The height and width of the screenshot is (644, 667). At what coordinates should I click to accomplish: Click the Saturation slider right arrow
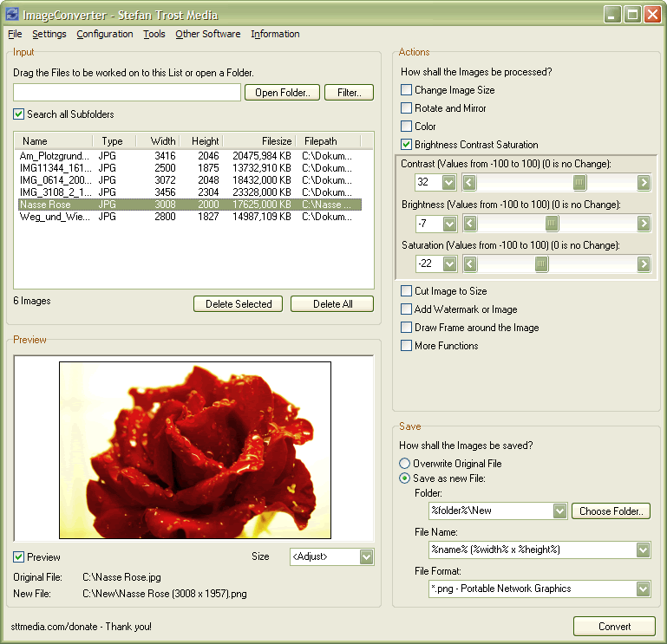click(x=644, y=263)
